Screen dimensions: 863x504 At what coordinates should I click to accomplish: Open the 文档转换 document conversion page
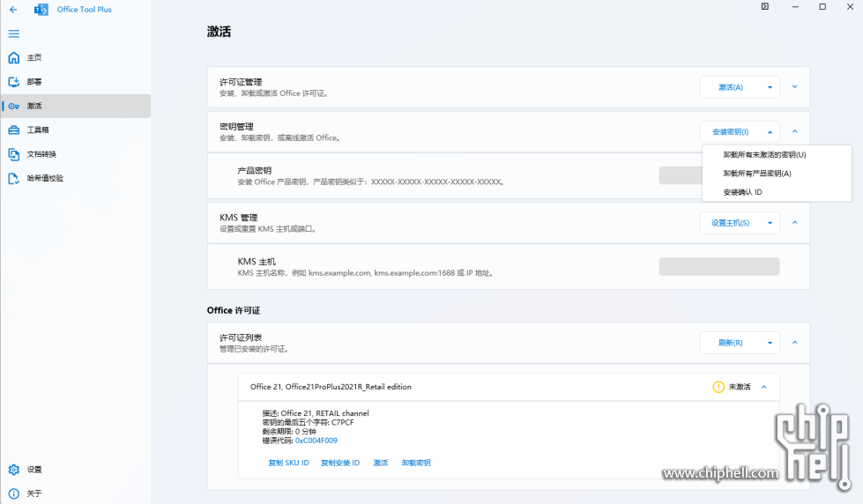click(x=76, y=154)
